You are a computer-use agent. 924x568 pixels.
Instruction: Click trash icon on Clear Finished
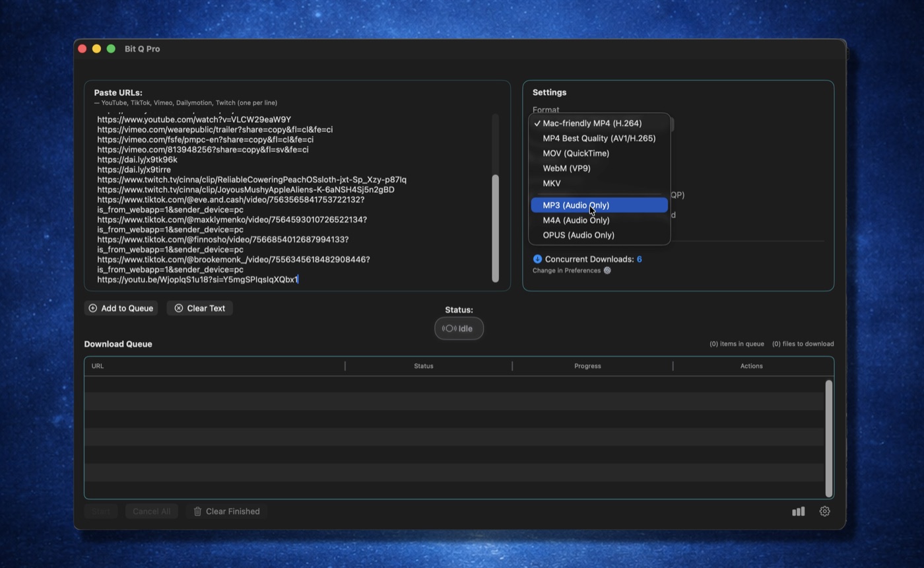pos(197,511)
